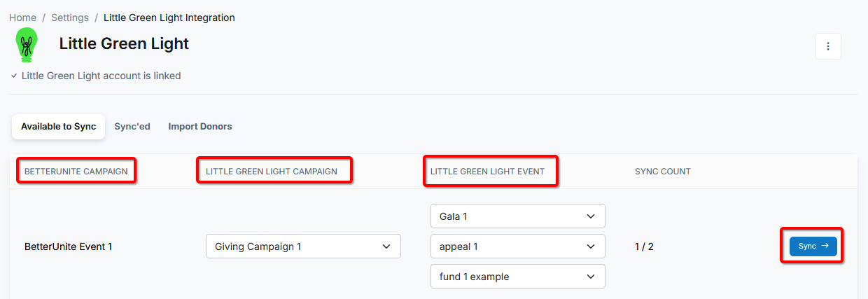Open the appeal 1 dropdown
Screen dimensions: 868x299
[x=517, y=246]
